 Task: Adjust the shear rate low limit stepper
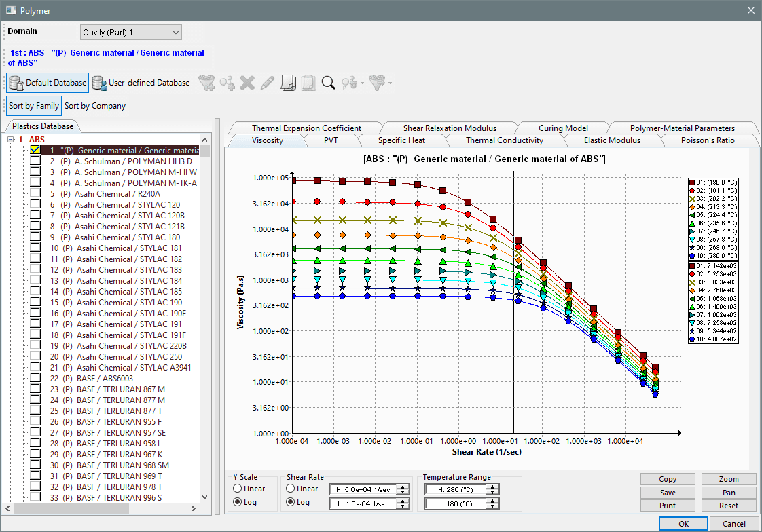403,504
